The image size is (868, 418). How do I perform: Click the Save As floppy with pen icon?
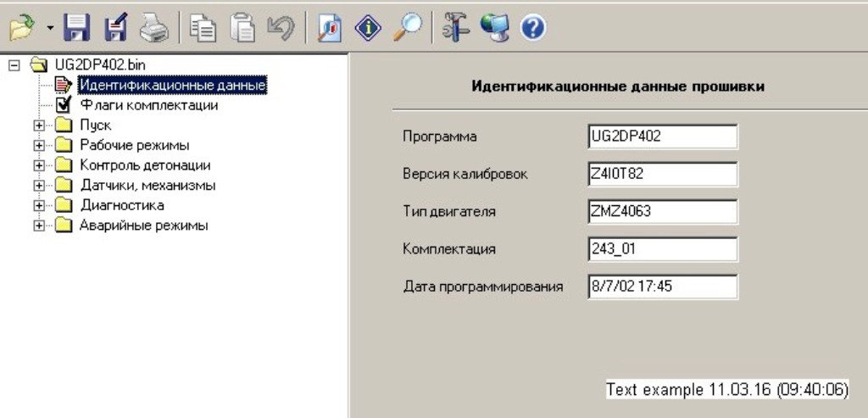coord(115,28)
